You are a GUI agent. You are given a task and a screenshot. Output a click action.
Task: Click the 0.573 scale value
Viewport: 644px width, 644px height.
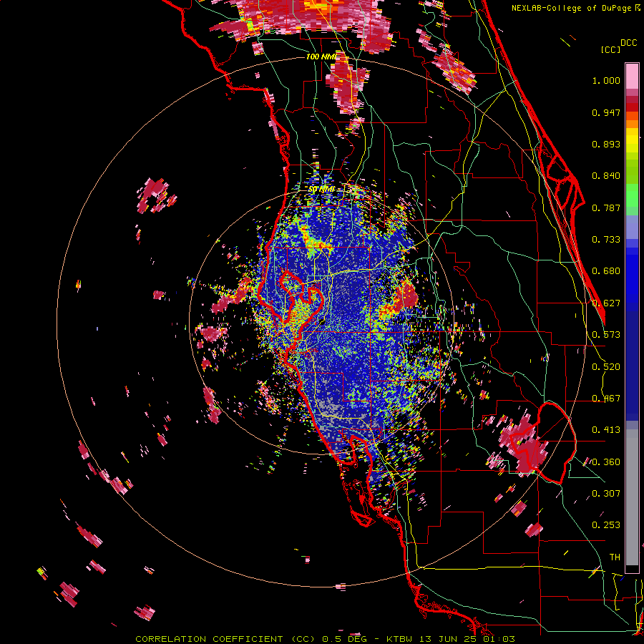coord(606,335)
